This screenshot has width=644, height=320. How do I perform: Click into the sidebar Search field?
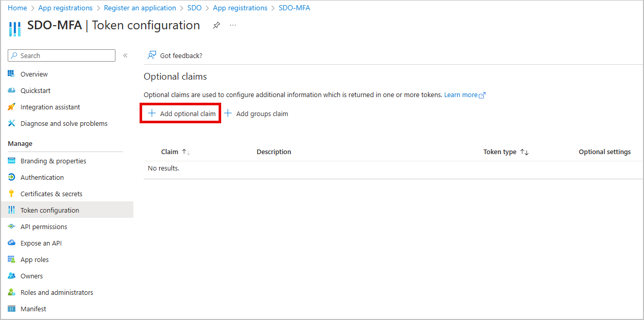tap(62, 55)
